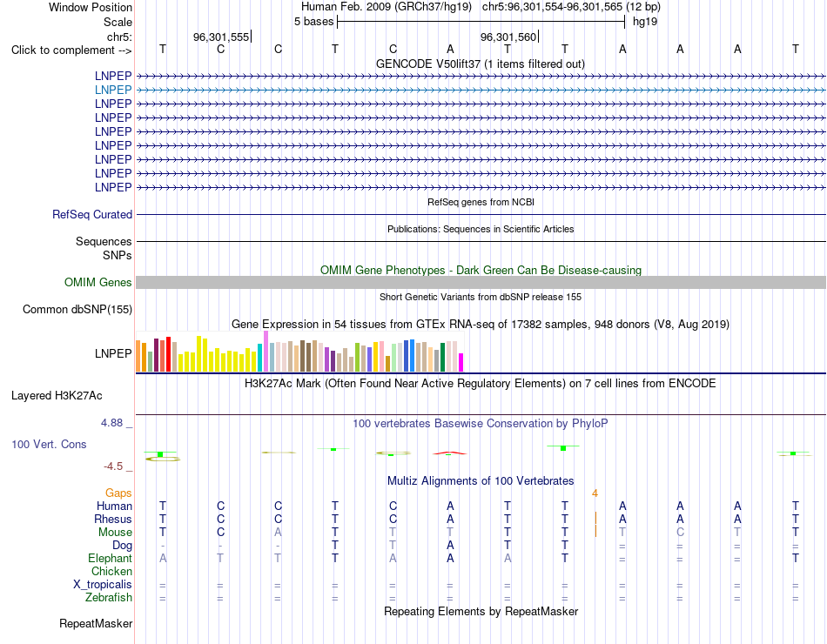Image resolution: width=827 pixels, height=644 pixels.
Task: Click the 'chr5:' ruler label
Action: pos(119,37)
